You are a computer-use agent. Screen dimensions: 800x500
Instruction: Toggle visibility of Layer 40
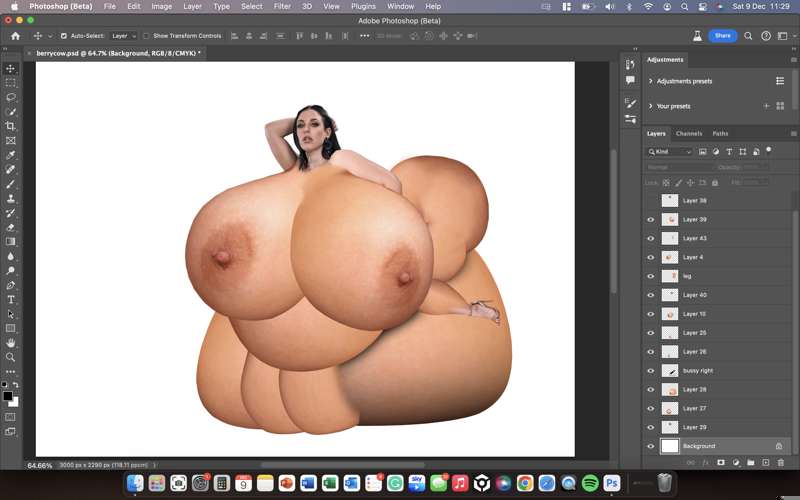651,295
